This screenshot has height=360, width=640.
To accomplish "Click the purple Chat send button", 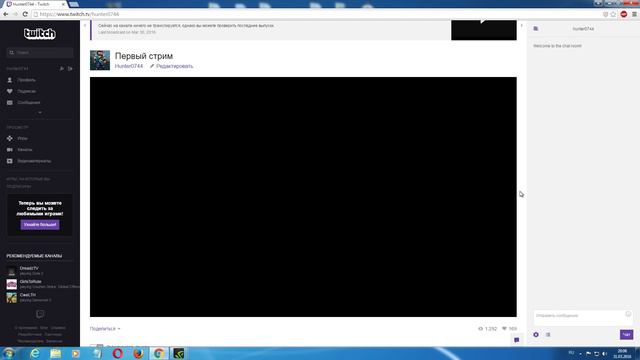I will [627, 335].
